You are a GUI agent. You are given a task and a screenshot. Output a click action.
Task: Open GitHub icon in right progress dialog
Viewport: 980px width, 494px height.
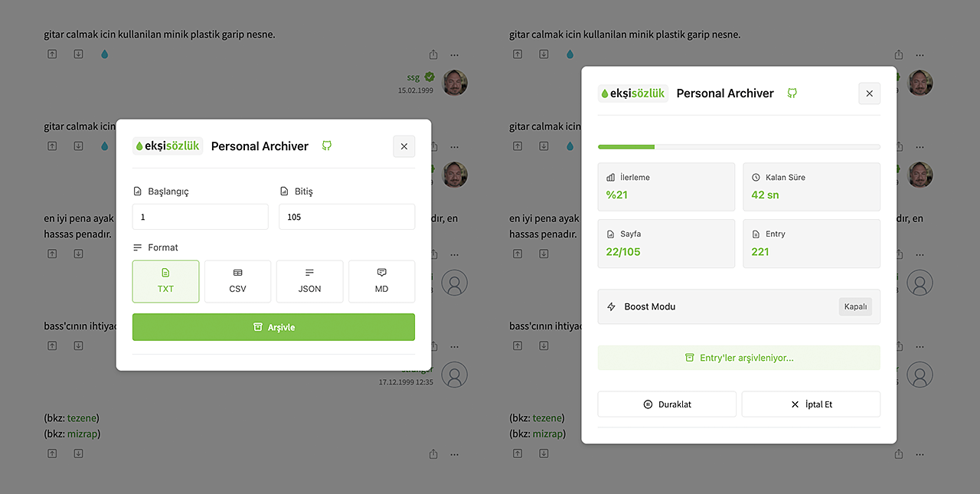pyautogui.click(x=792, y=93)
